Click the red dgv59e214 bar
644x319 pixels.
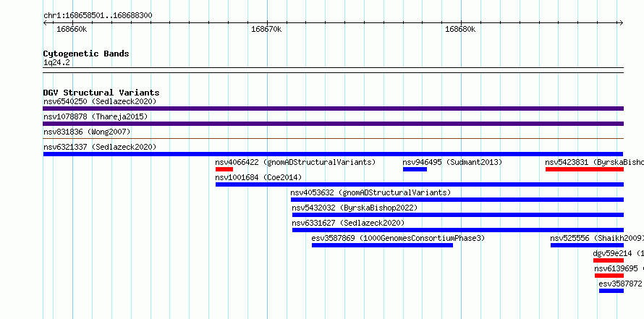point(609,260)
